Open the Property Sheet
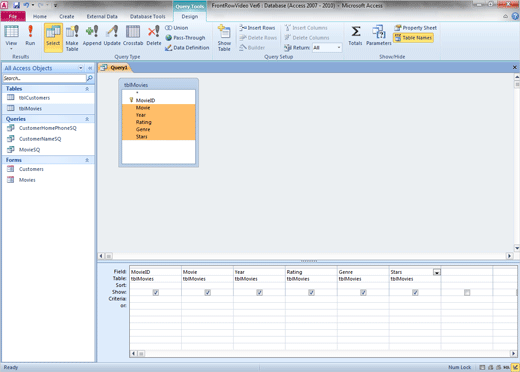This screenshot has width=520, height=372. coord(415,28)
